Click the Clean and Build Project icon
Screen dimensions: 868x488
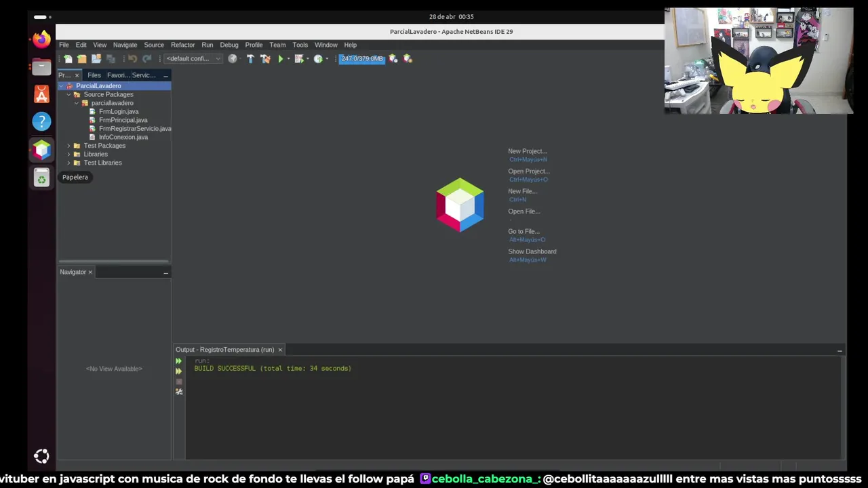(x=265, y=59)
